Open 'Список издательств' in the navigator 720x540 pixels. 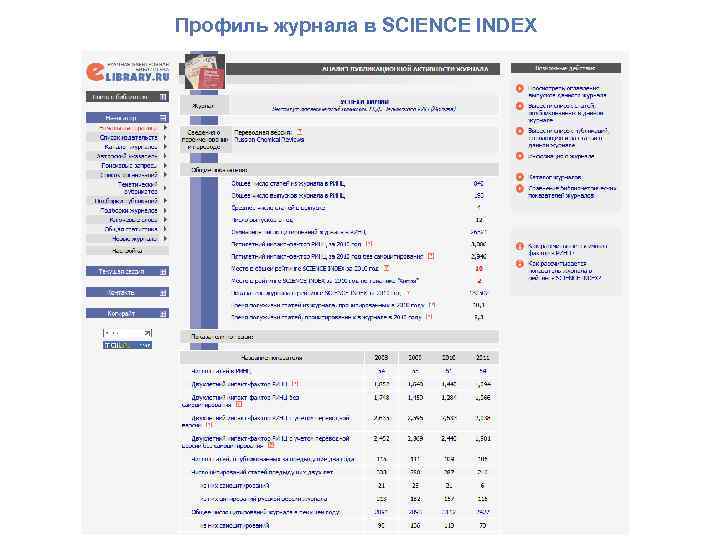coord(129,137)
